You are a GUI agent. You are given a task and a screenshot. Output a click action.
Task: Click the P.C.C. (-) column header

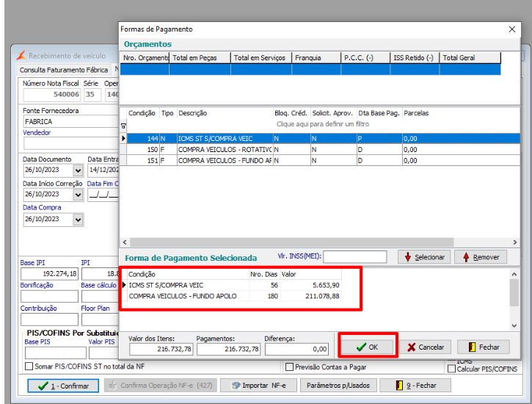[365, 58]
